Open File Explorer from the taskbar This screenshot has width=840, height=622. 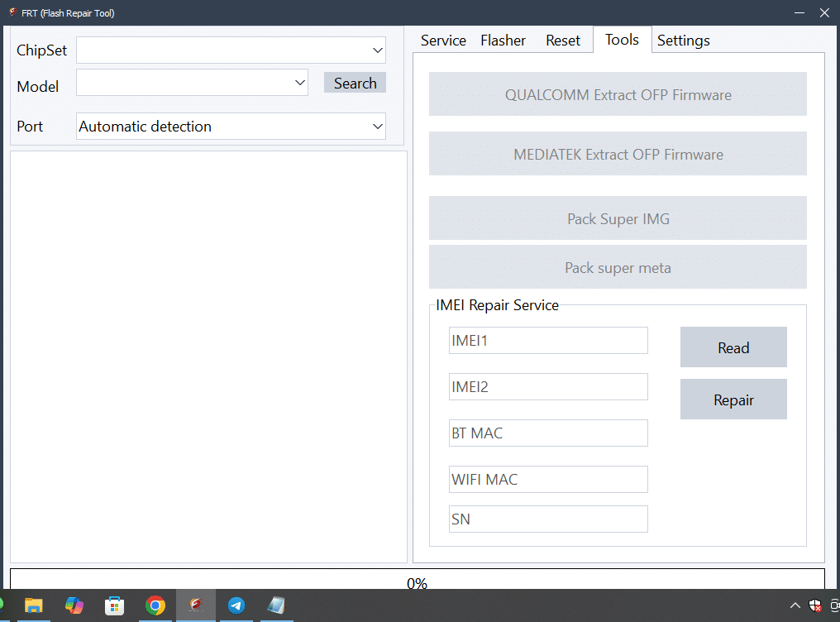tap(33, 605)
